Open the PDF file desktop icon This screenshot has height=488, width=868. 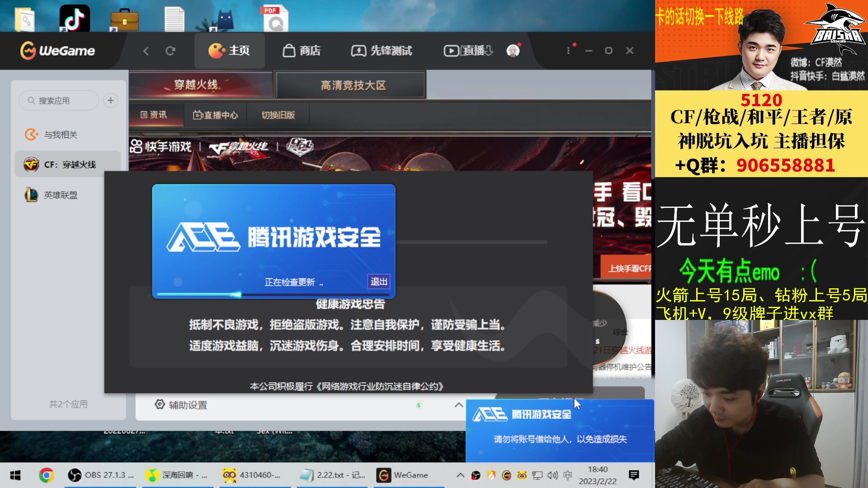[x=274, y=18]
